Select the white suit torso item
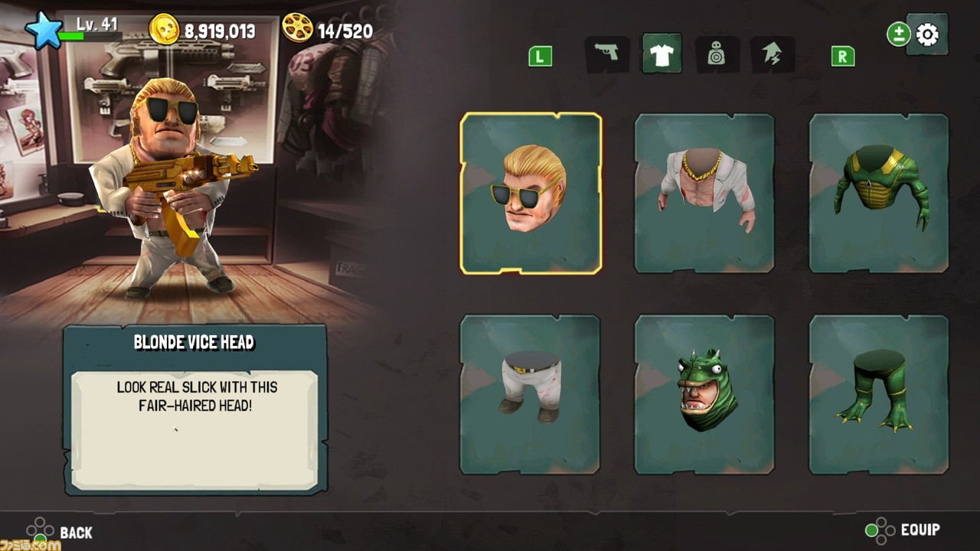The image size is (980, 551). click(704, 193)
